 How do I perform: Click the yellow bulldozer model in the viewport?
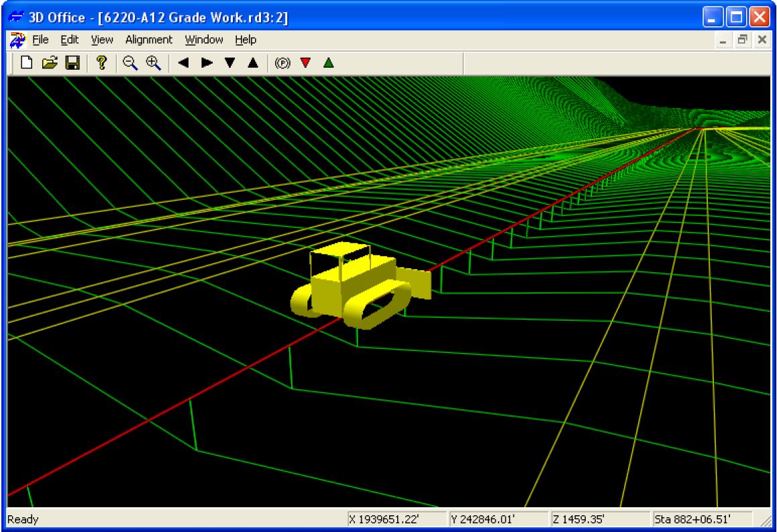(x=360, y=286)
